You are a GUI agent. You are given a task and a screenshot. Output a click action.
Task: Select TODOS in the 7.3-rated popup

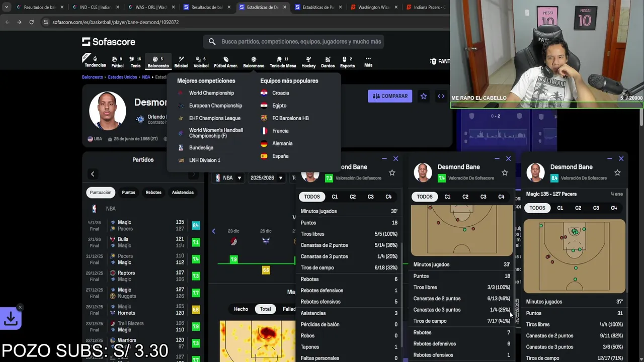tap(312, 197)
